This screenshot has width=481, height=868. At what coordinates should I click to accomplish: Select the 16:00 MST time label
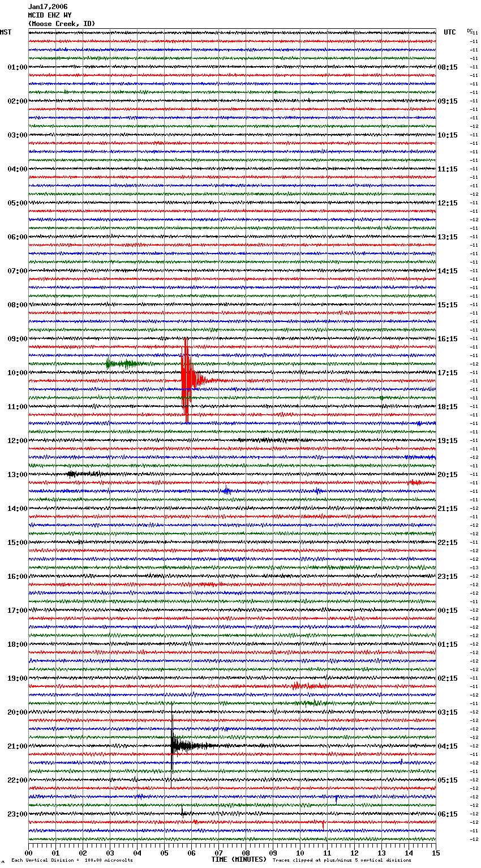(x=17, y=577)
